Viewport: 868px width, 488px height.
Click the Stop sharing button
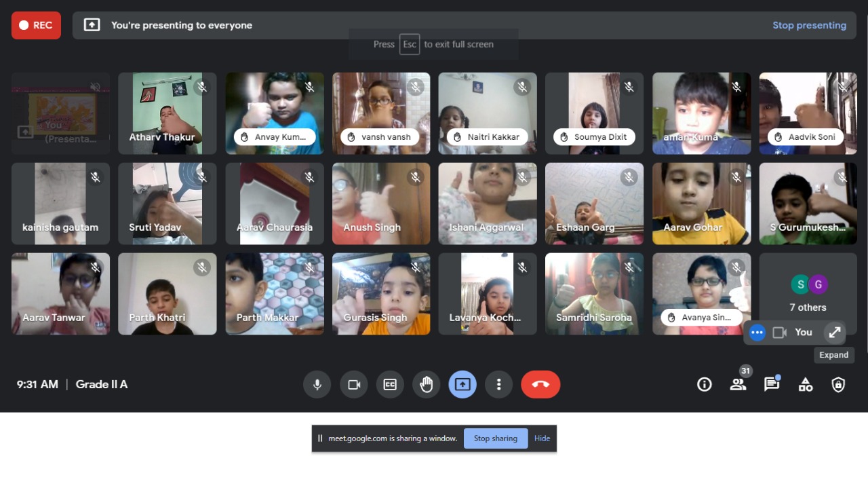tap(495, 438)
